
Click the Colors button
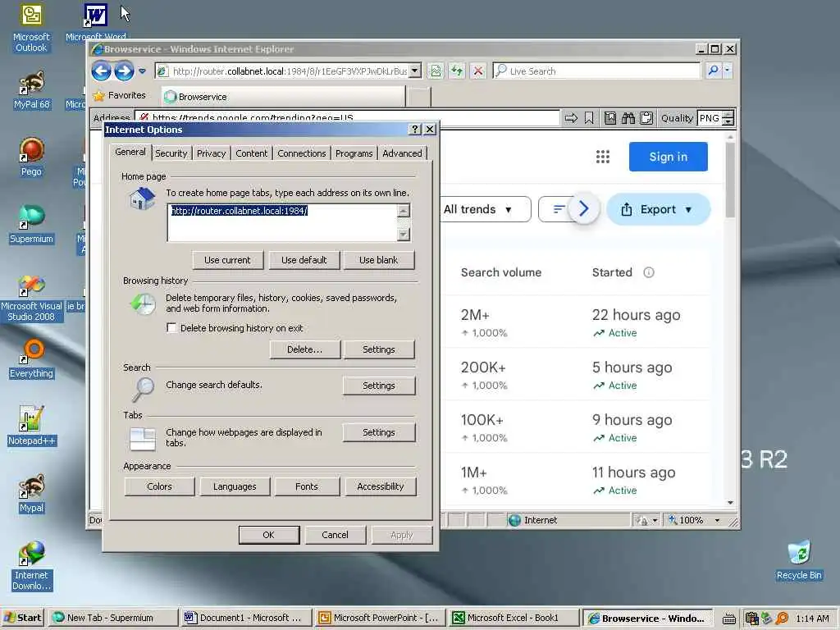[159, 486]
